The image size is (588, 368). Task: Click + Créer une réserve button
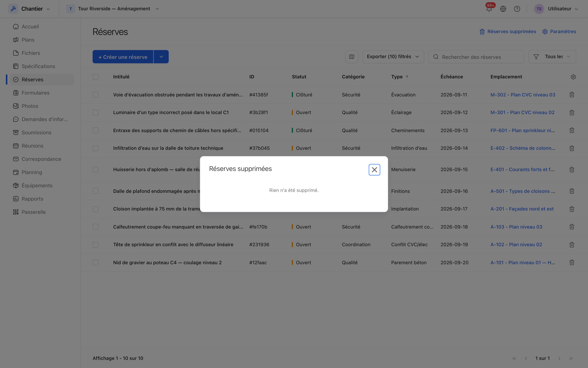point(123,57)
